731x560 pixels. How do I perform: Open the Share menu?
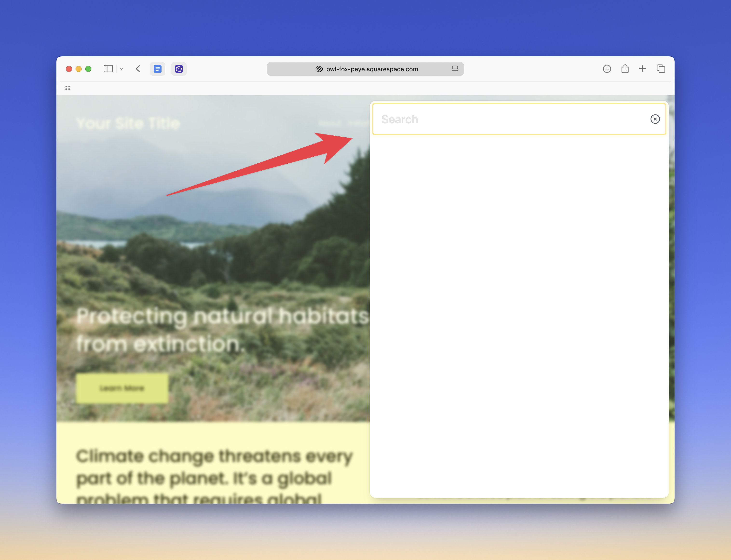[x=625, y=69]
